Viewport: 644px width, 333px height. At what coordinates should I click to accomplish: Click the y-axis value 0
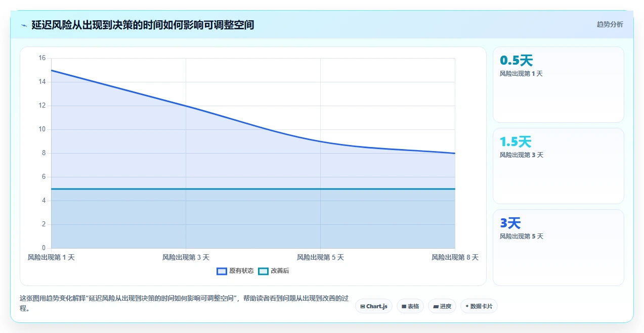44,248
